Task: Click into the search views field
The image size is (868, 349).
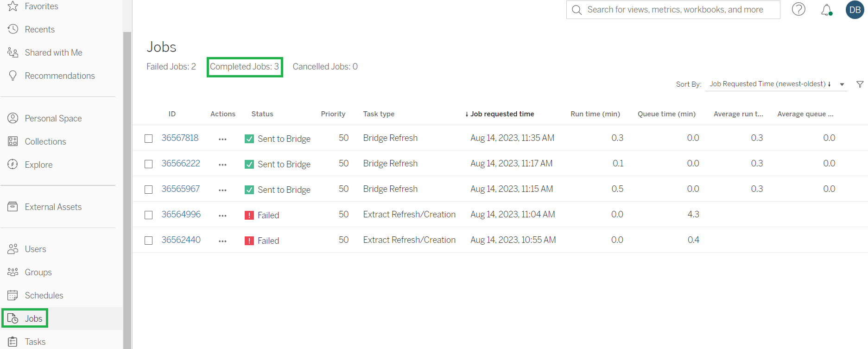Action: [673, 10]
